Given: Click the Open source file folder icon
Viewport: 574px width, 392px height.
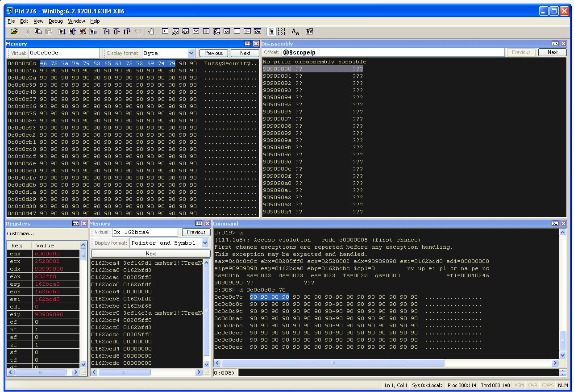Looking at the screenshot, I should [x=14, y=31].
